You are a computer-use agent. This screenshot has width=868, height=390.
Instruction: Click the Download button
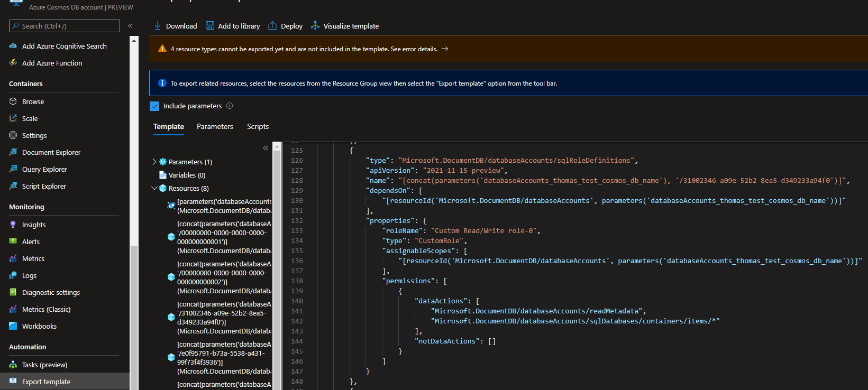click(176, 26)
